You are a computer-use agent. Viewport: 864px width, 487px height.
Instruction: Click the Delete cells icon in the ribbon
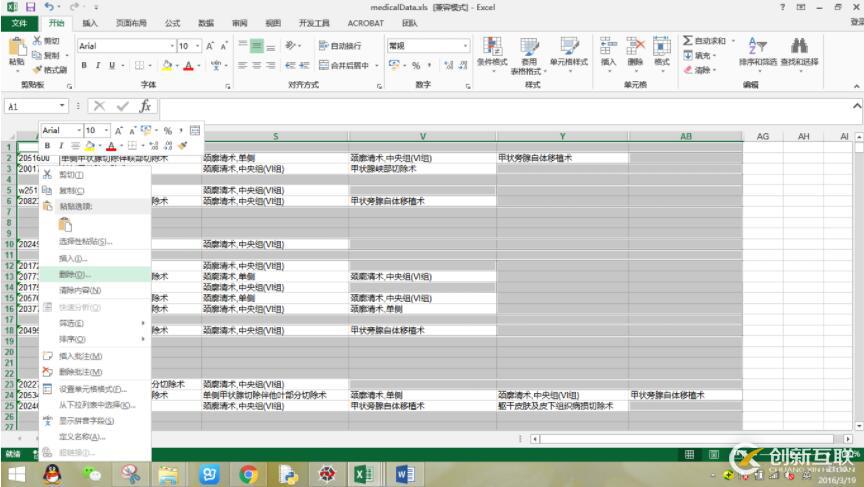[635, 46]
